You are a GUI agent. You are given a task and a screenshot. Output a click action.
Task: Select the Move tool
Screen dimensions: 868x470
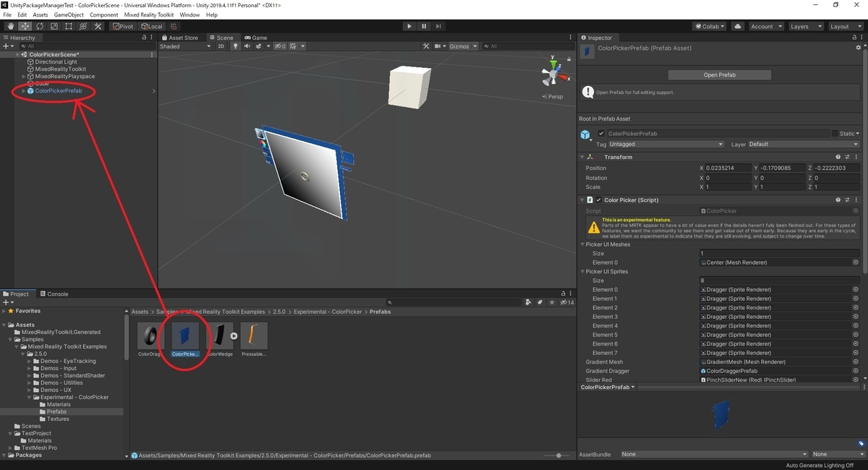tap(25, 27)
